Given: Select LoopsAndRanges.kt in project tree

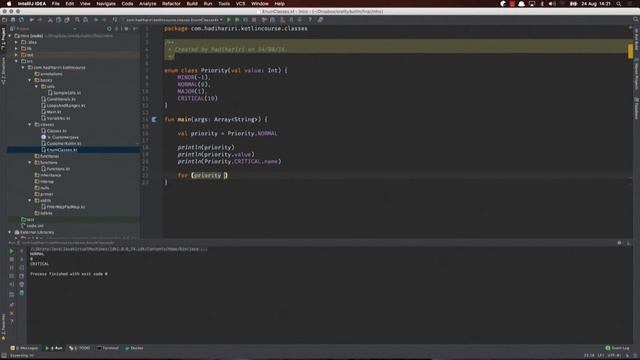Looking at the screenshot, I should pyautogui.click(x=65, y=105).
